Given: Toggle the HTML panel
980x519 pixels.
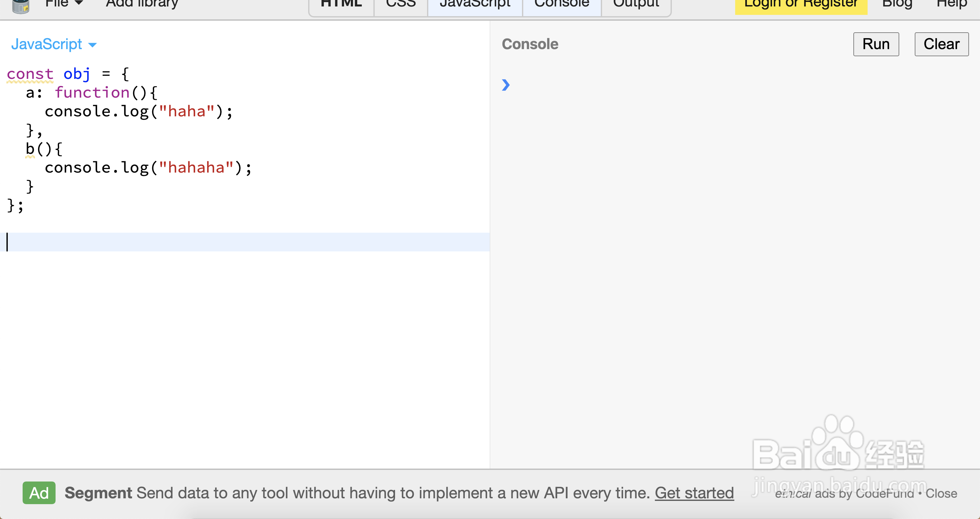Looking at the screenshot, I should coord(341,5).
